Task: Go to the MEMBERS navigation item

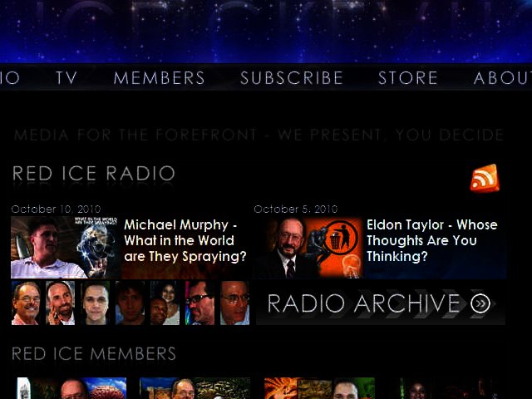Action: pyautogui.click(x=159, y=78)
